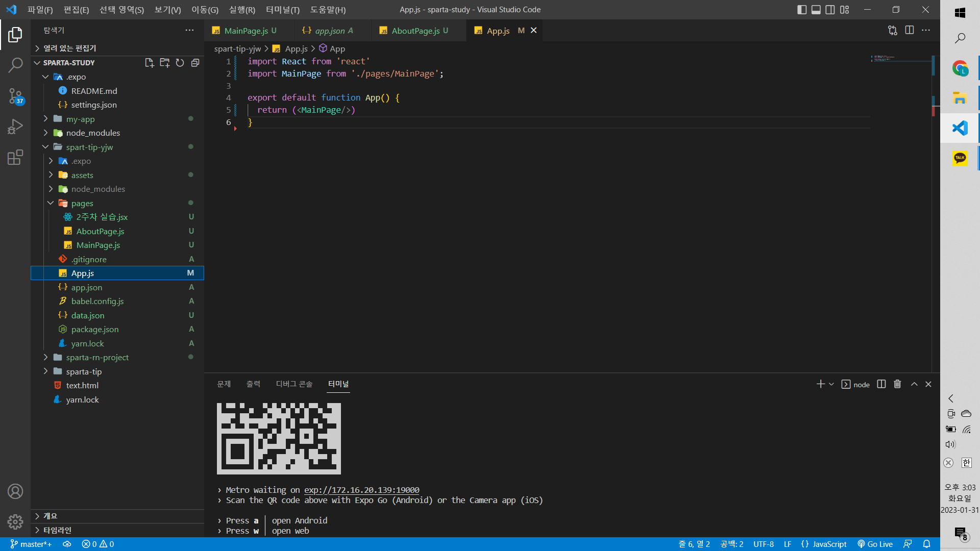
Task: Collapse all folders in explorer
Action: click(195, 63)
